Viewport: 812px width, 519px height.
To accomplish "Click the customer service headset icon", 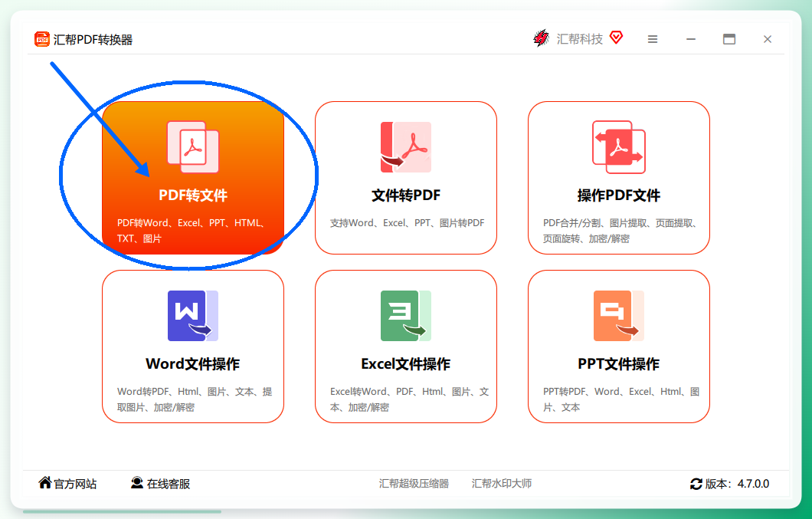I will point(136,483).
